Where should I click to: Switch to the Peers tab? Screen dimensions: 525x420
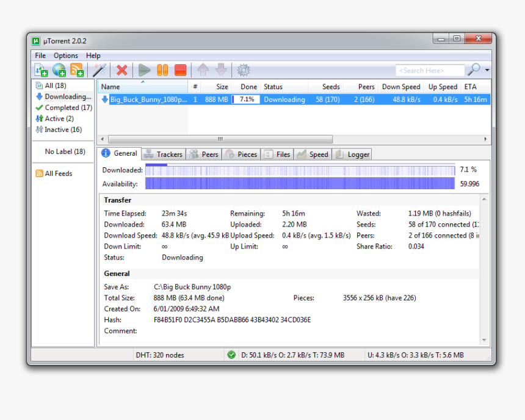[204, 154]
